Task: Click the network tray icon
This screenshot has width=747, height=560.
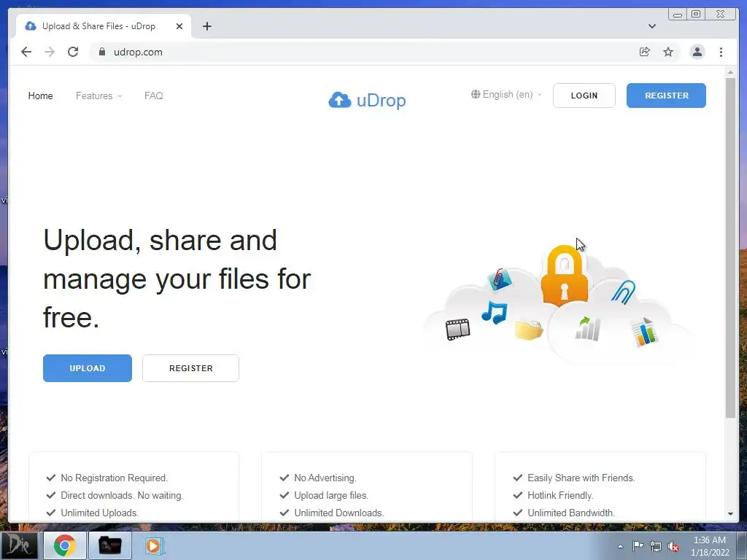Action: [656, 546]
